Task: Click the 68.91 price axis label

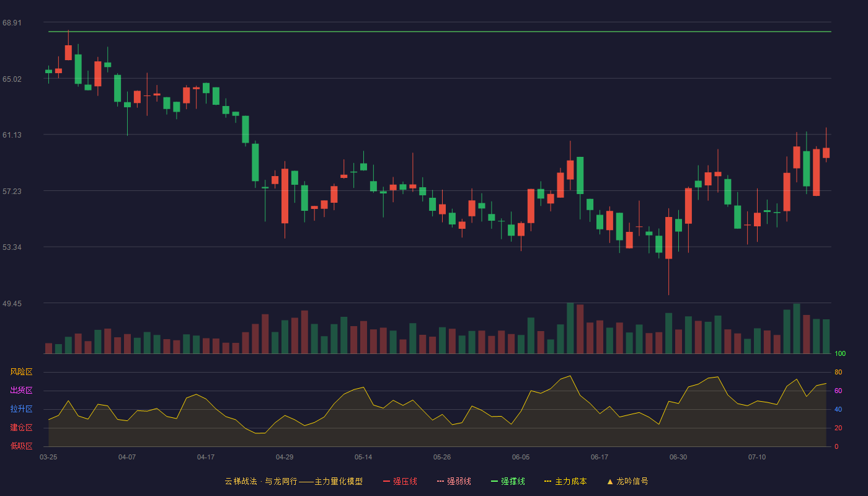Action: (x=12, y=22)
